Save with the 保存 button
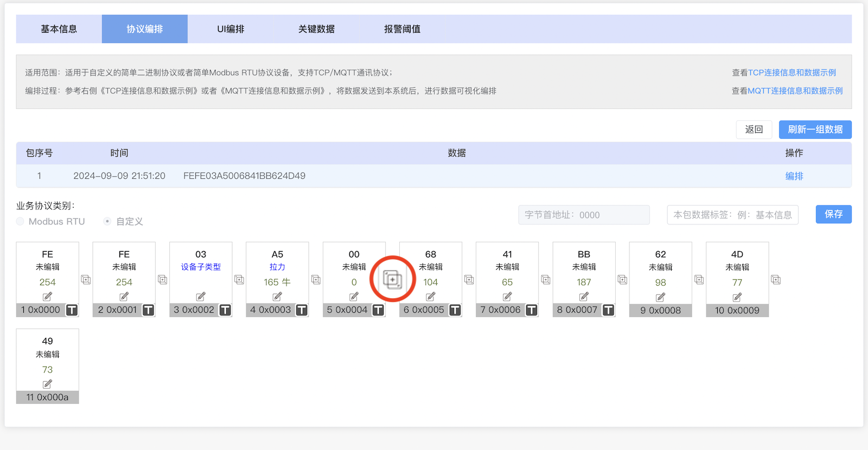The height and width of the screenshot is (450, 868). point(834,214)
